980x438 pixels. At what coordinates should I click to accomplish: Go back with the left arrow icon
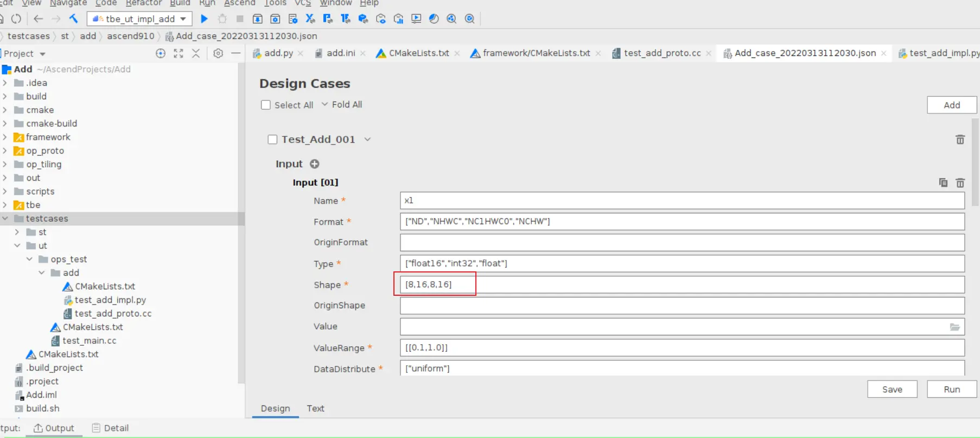(x=38, y=19)
